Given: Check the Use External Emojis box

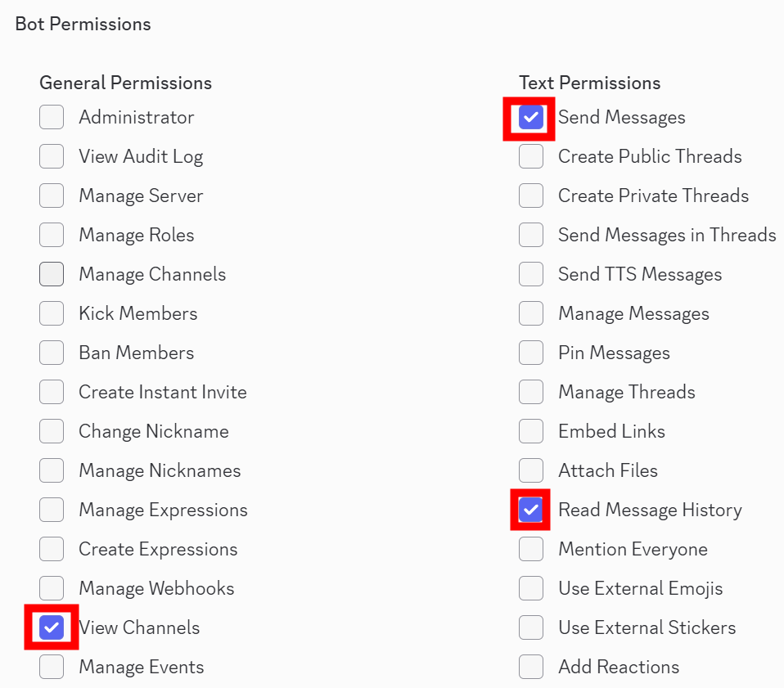Looking at the screenshot, I should pyautogui.click(x=531, y=589).
